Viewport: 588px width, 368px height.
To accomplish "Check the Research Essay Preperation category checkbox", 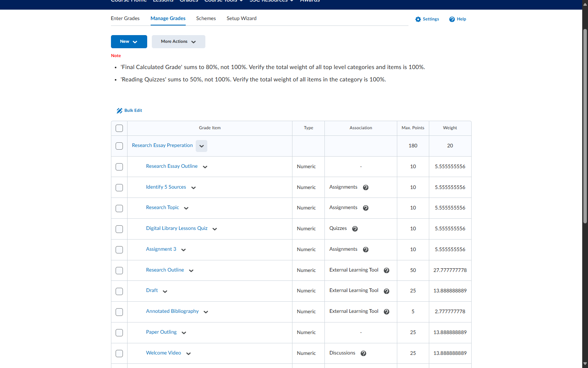I will [x=119, y=146].
